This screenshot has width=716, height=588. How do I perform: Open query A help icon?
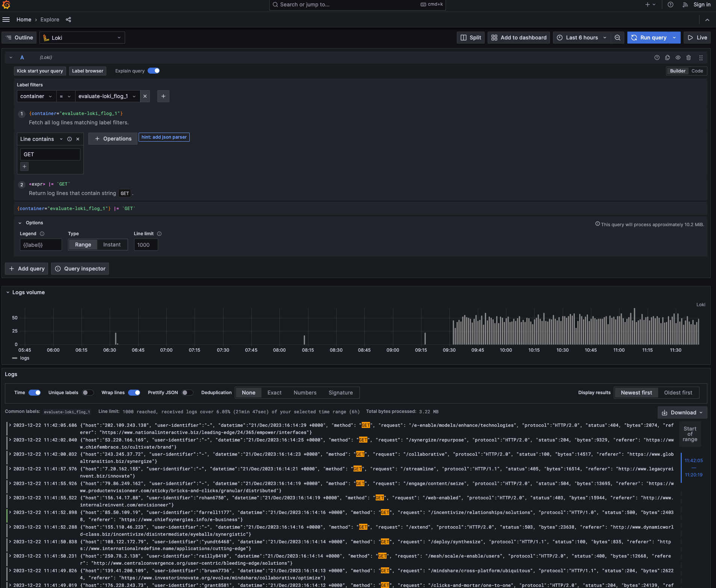pyautogui.click(x=657, y=57)
